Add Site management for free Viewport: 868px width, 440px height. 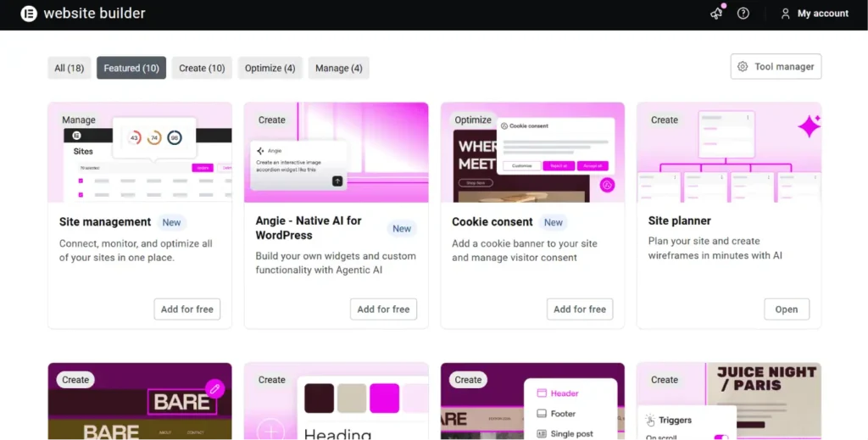[187, 309]
